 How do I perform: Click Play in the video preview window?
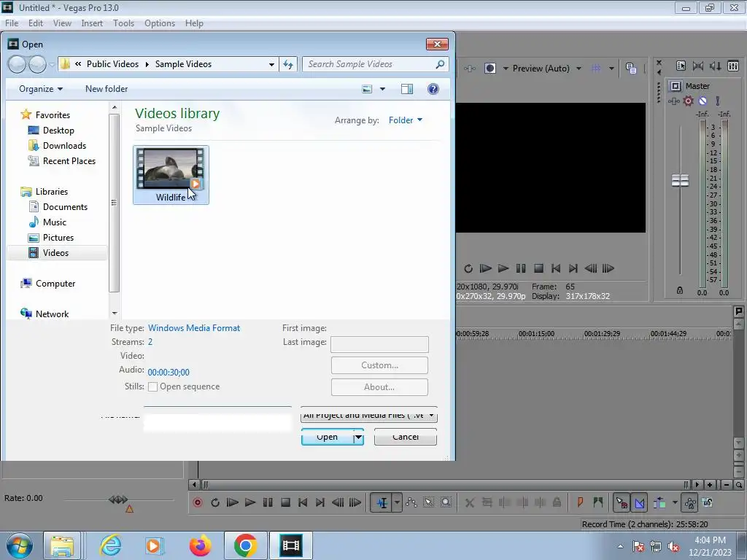(503, 268)
